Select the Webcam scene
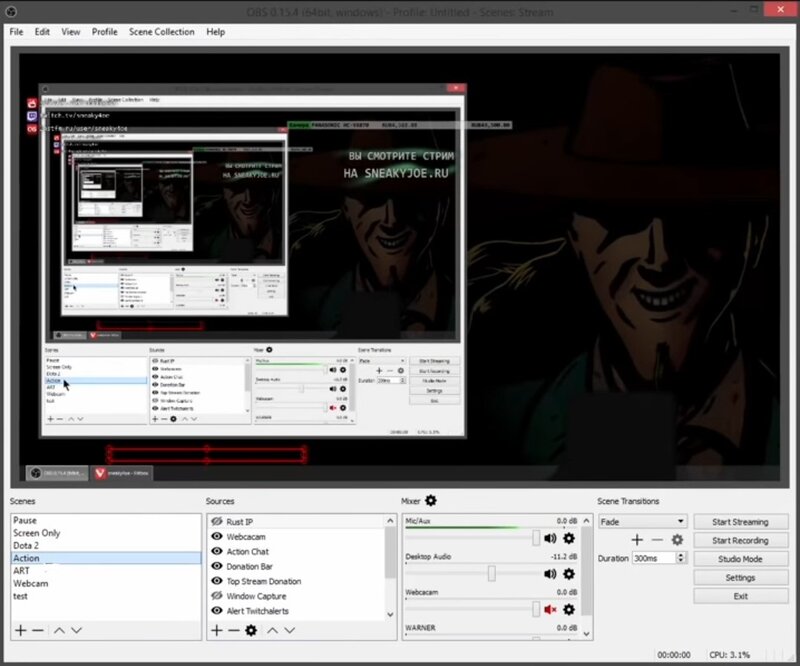This screenshot has width=800, height=666. [x=106, y=583]
